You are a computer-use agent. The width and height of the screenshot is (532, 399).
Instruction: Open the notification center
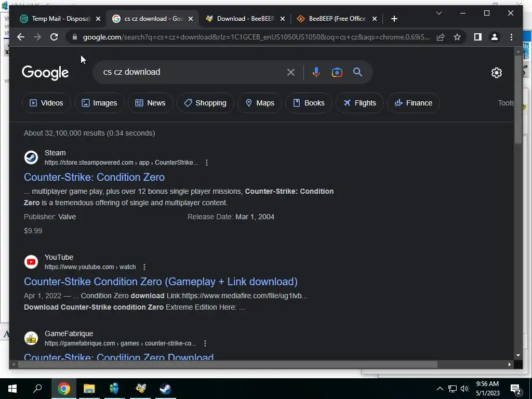click(516, 389)
